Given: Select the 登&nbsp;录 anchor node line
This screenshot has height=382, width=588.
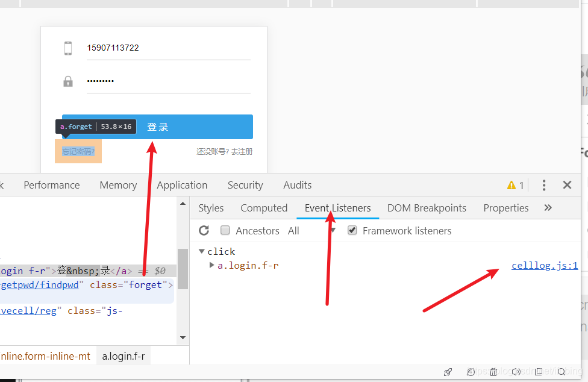Looking at the screenshot, I should [x=88, y=271].
